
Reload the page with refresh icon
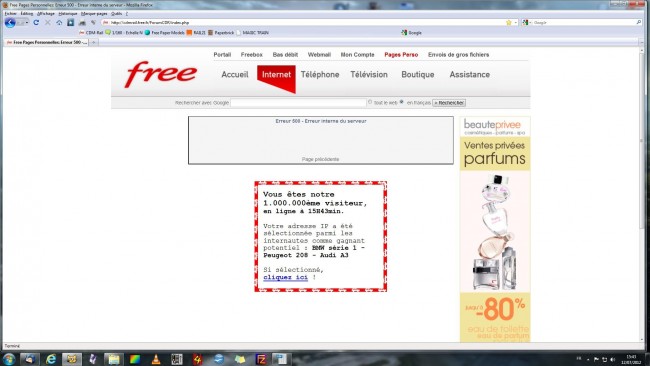[36, 23]
